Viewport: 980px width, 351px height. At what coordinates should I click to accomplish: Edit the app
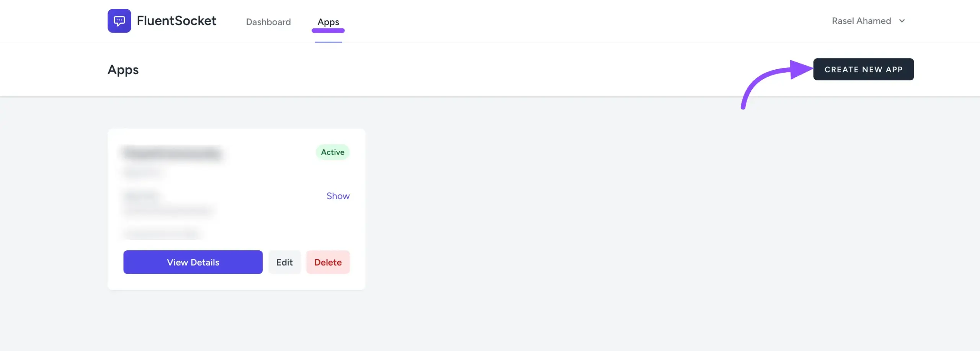284,262
